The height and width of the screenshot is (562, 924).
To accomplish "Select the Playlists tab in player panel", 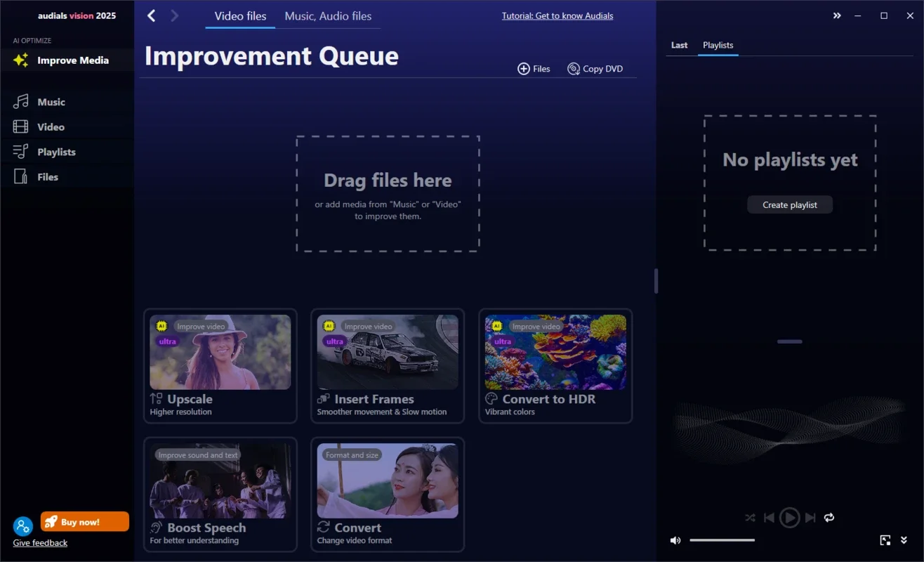I will click(x=718, y=45).
